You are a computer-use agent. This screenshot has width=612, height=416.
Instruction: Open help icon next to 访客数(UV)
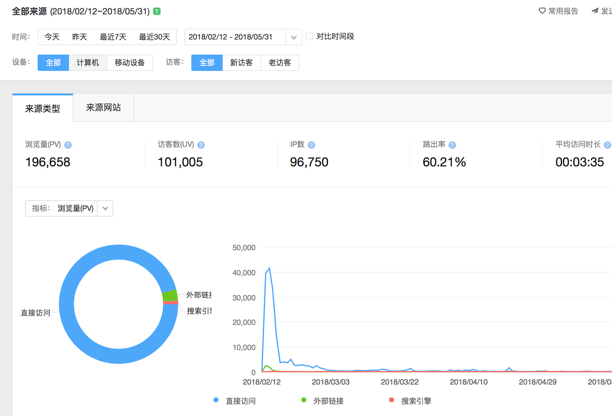click(201, 145)
